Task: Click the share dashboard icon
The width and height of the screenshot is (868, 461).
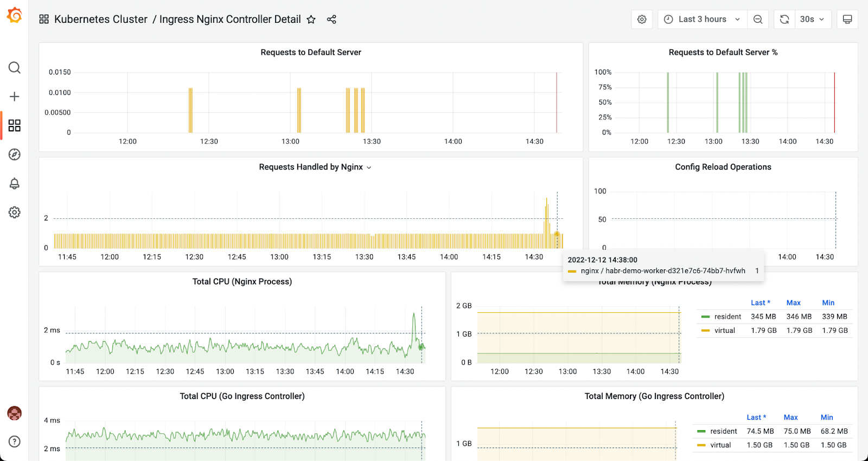Action: click(331, 20)
